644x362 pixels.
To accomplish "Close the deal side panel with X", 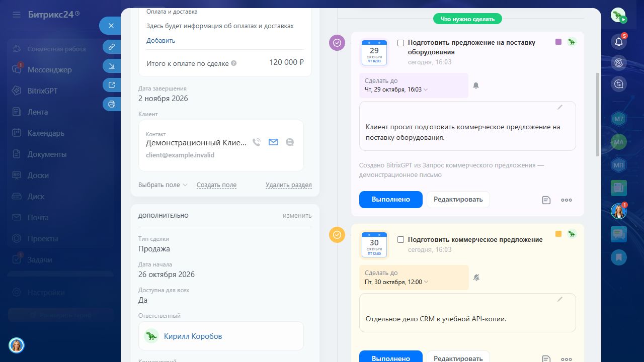I will pos(111,26).
